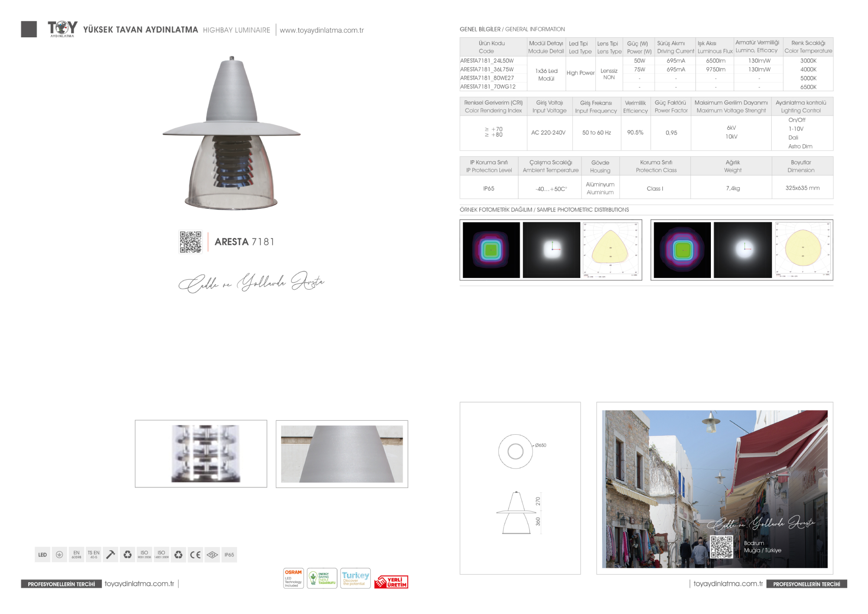Click the Yerli Üretim red badge

(392, 582)
